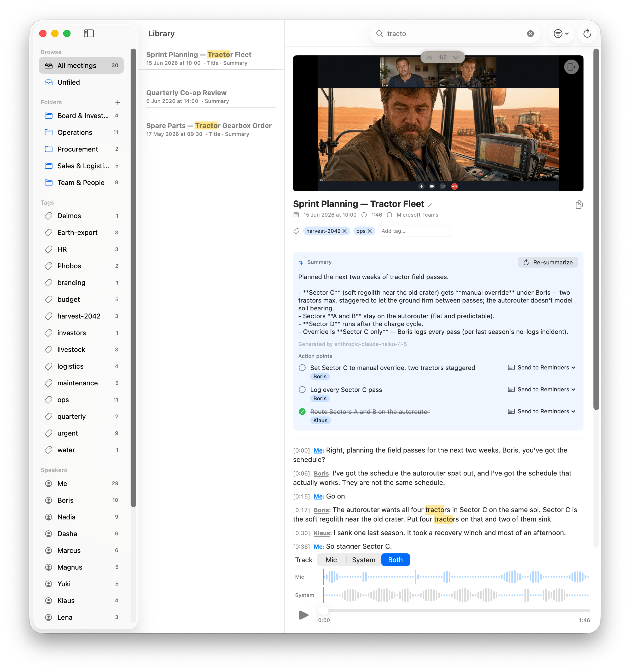Image resolution: width=630 pixels, height=672 pixels.
Task: Select the Mic track tab
Action: click(x=331, y=560)
